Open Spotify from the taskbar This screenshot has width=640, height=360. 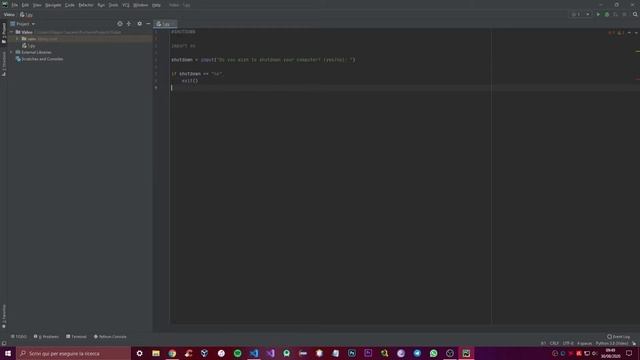(238, 353)
